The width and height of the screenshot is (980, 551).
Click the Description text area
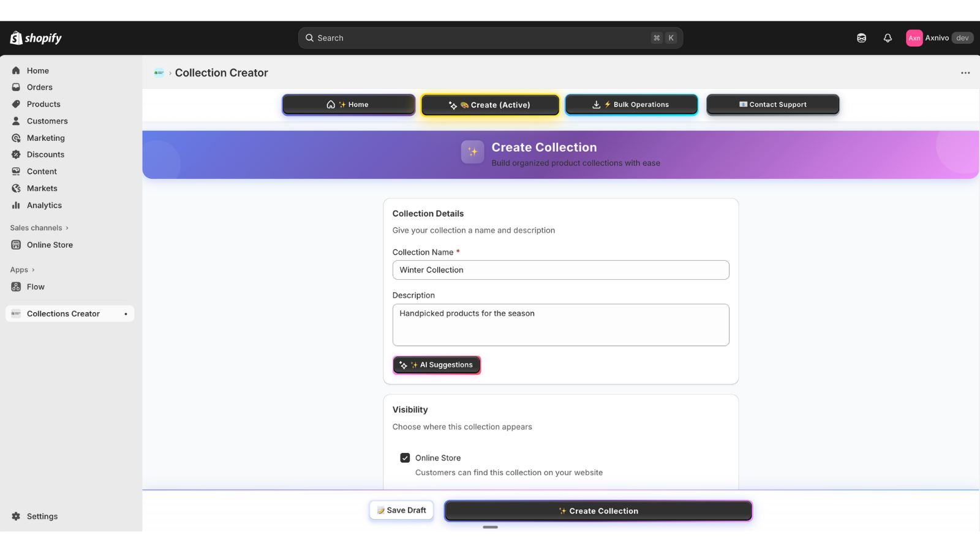560,325
